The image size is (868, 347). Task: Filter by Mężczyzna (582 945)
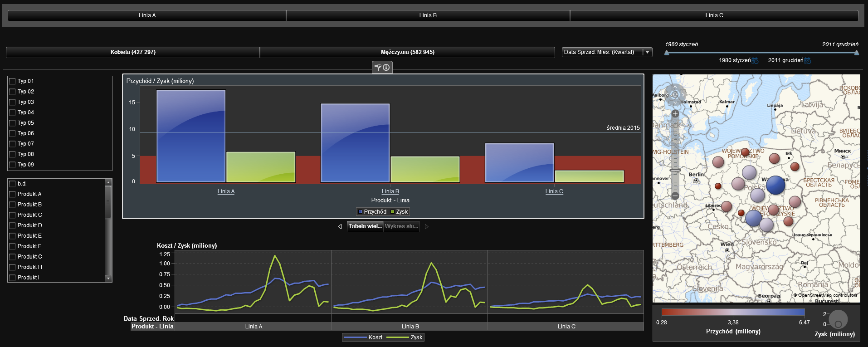[x=408, y=52]
